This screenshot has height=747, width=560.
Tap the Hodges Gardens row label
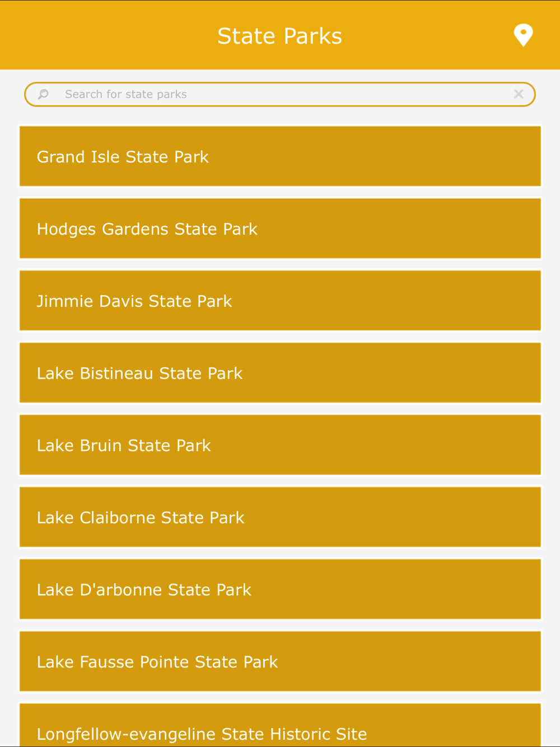[x=147, y=229]
